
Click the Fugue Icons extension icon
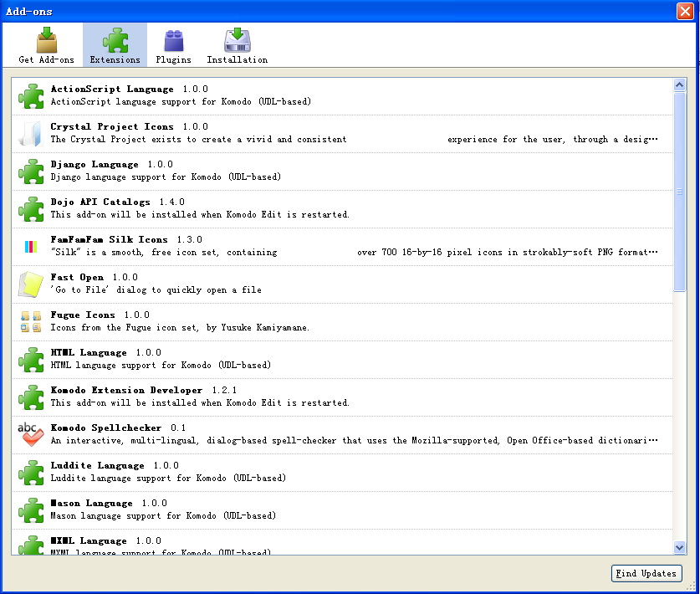31,322
